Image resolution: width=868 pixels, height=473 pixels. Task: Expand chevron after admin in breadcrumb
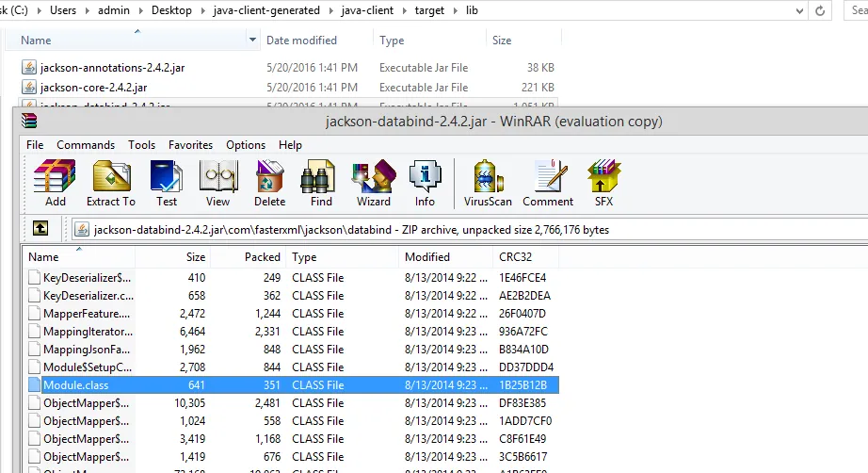(140, 10)
